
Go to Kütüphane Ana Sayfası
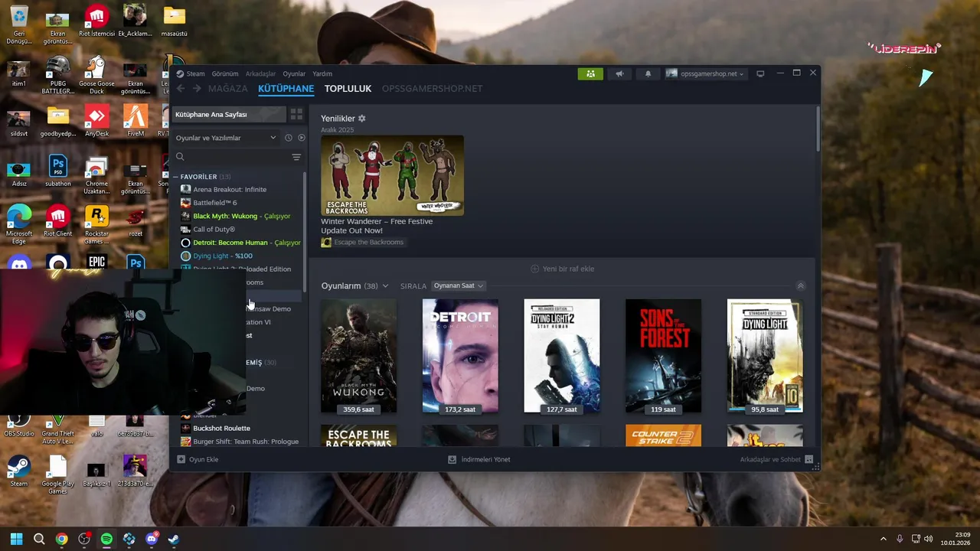[x=228, y=114]
